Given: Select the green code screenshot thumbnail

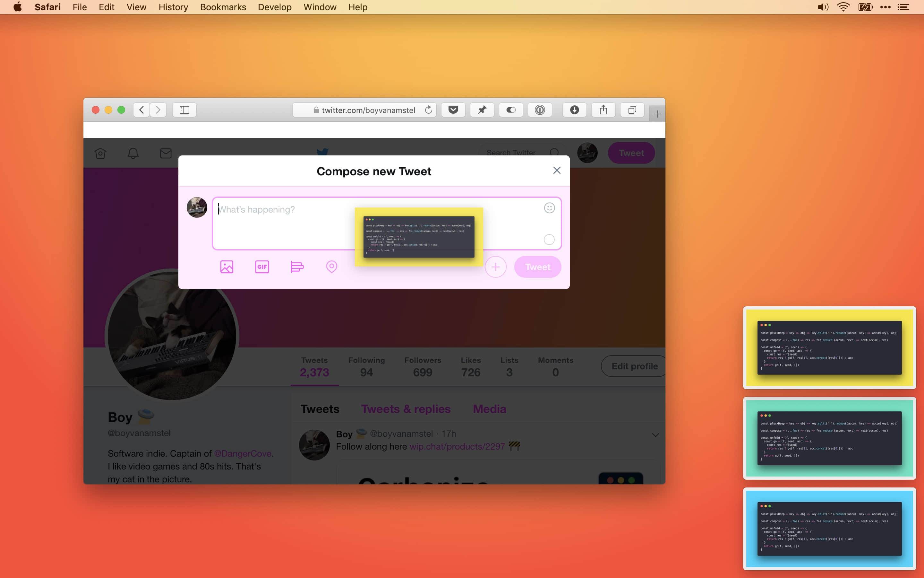Looking at the screenshot, I should point(829,438).
